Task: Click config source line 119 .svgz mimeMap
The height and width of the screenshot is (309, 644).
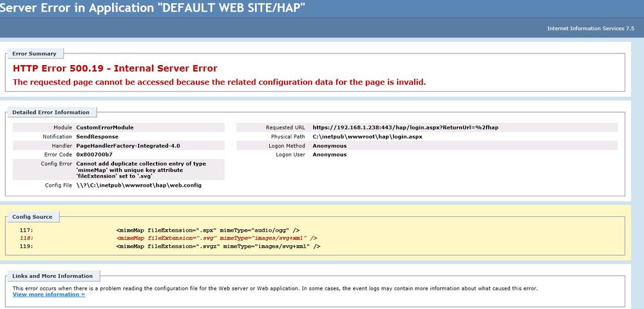Action: coord(218,246)
